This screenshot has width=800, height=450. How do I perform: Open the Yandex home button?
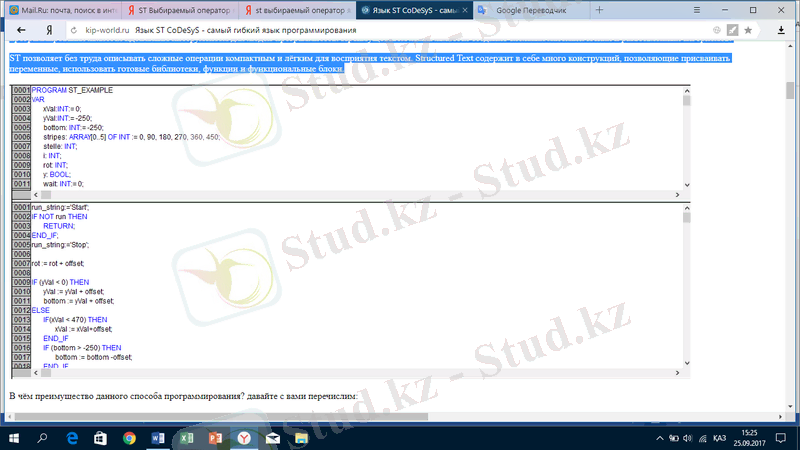pyautogui.click(x=49, y=30)
